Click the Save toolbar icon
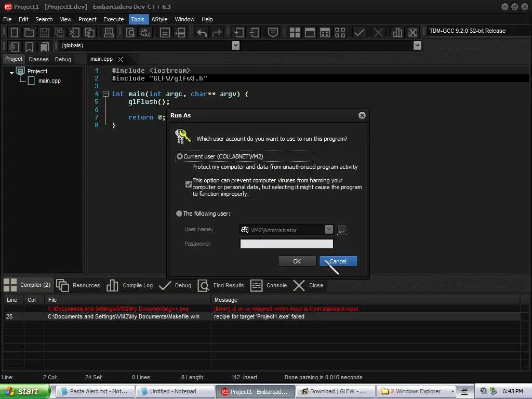Viewport: 532px width, 399px height. coord(45,33)
